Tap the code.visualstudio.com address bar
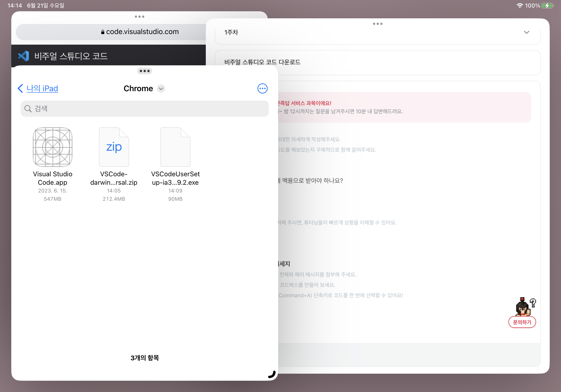Viewport: 561px width, 392px height. click(x=111, y=32)
